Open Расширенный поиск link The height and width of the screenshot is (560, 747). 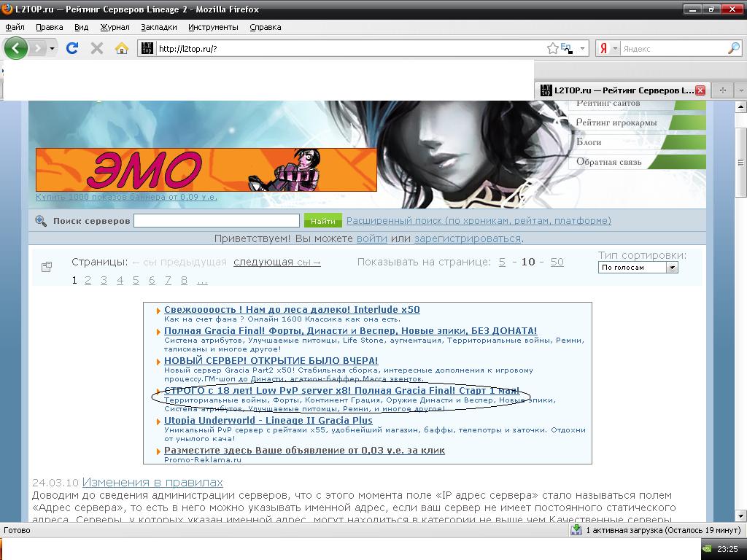point(479,220)
